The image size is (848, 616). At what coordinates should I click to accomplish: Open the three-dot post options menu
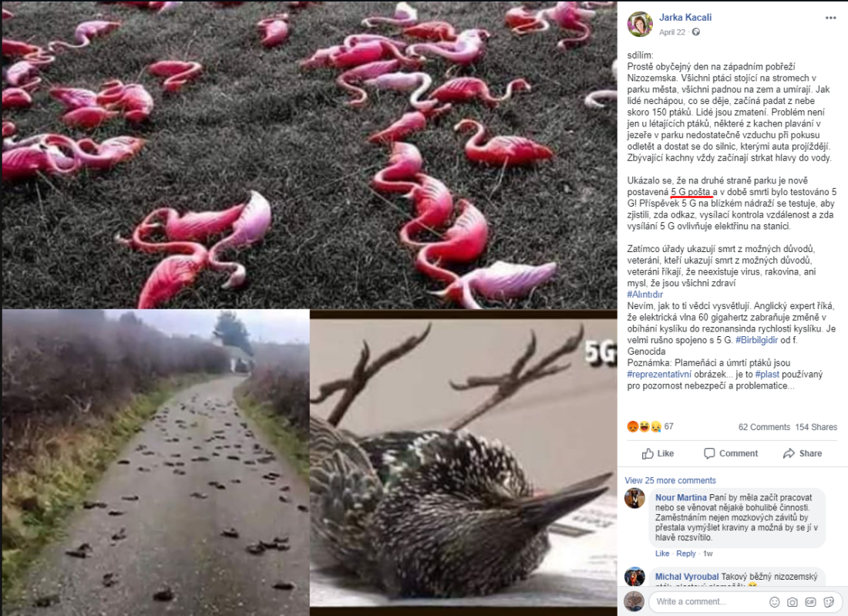click(x=831, y=18)
